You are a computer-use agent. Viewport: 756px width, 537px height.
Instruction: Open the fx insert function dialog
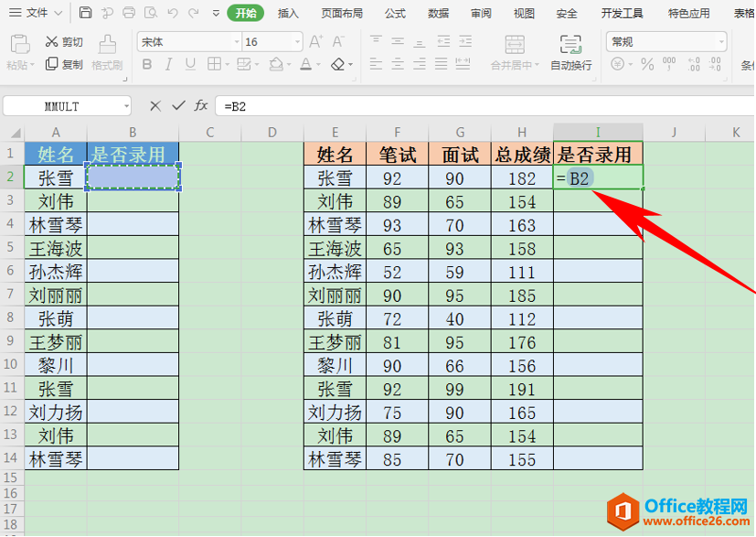(201, 105)
